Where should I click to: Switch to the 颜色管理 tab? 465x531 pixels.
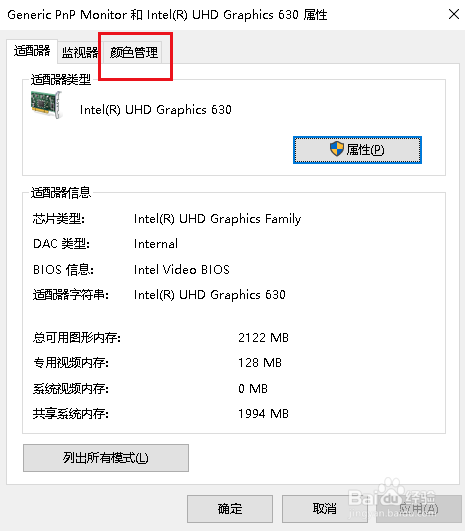pos(134,52)
